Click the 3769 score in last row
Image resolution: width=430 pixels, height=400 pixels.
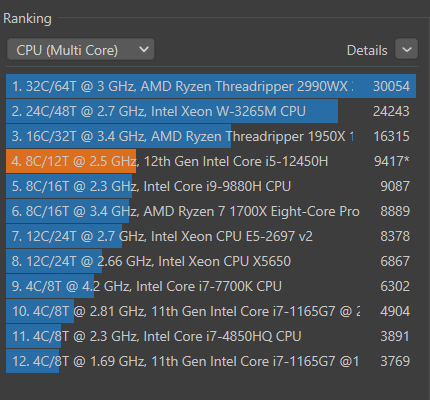point(395,361)
